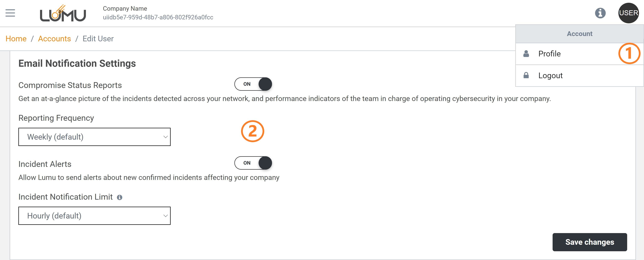Click the Logout padlock icon

526,75
